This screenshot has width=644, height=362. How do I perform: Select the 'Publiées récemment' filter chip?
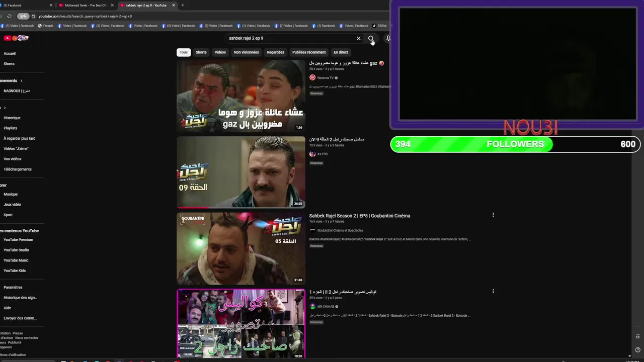pos(309,52)
